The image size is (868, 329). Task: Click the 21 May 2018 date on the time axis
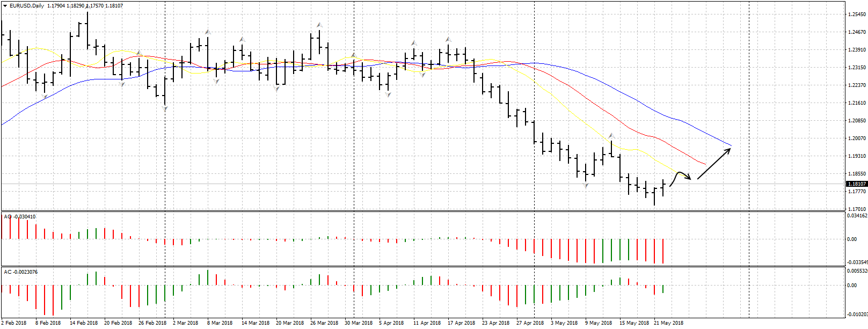point(668,323)
